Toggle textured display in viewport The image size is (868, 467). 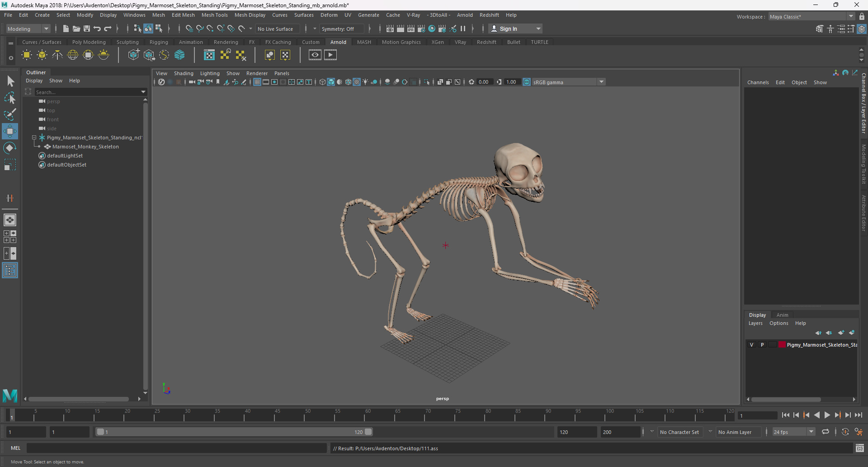tap(357, 82)
